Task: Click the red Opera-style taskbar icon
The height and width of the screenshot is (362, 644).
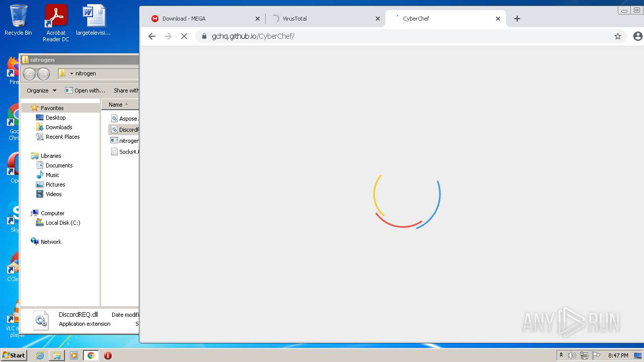Action: pos(108,355)
